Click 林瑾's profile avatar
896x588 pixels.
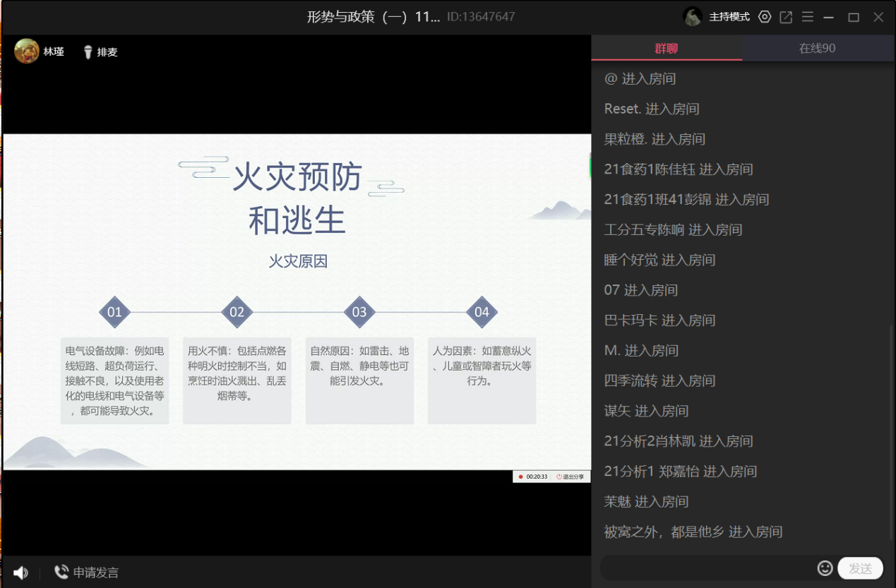pos(27,52)
